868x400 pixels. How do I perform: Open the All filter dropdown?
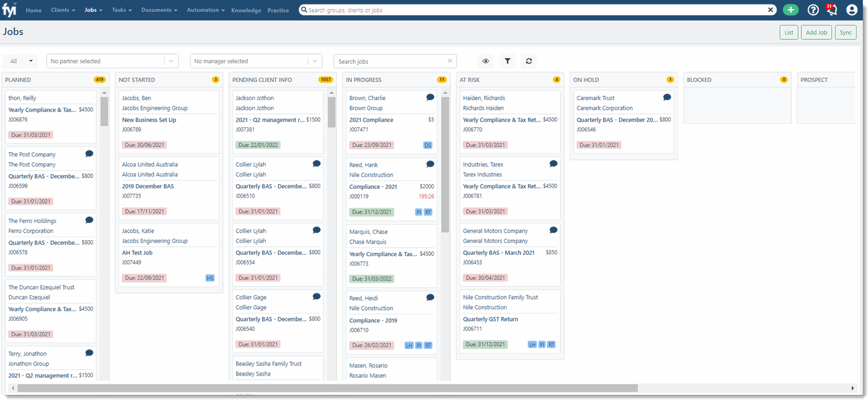coord(20,61)
